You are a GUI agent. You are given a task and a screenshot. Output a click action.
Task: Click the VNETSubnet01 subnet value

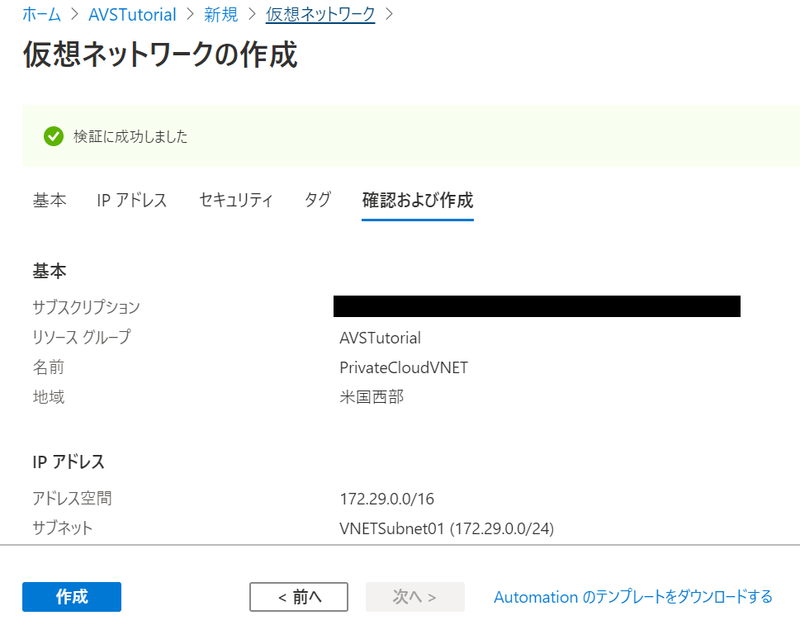pyautogui.click(x=447, y=528)
